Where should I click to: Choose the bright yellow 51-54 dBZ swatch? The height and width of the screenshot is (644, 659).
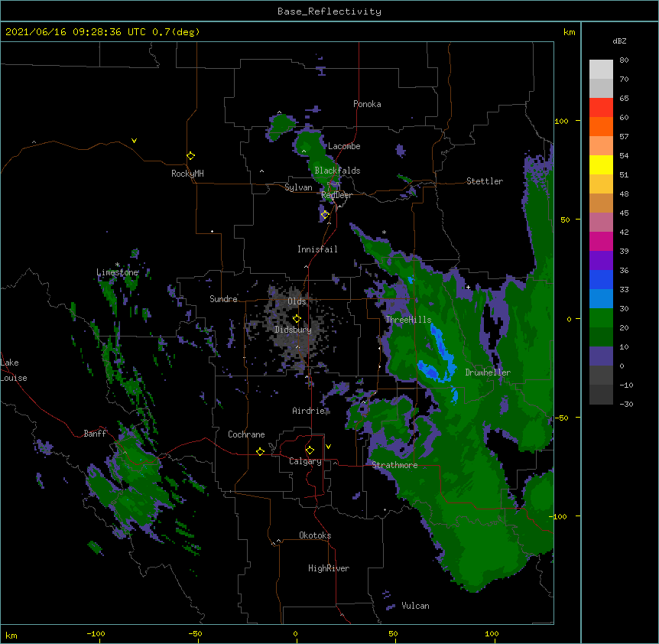(601, 164)
